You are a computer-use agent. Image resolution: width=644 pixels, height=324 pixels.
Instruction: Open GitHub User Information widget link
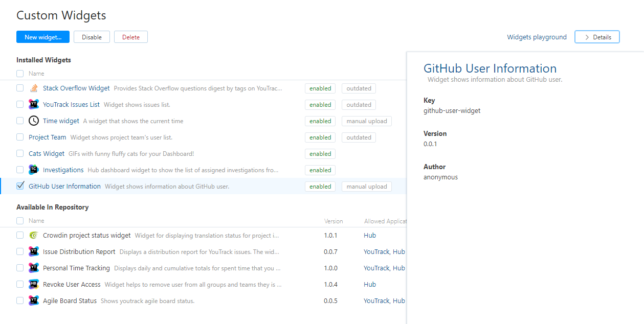pos(64,187)
